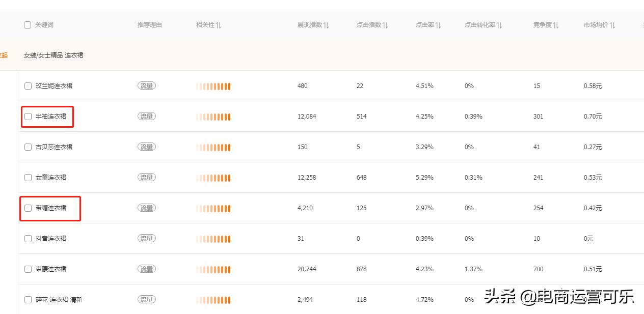The width and height of the screenshot is (644, 314).
Task: Click the 推荐理由 column header
Action: [149, 25]
